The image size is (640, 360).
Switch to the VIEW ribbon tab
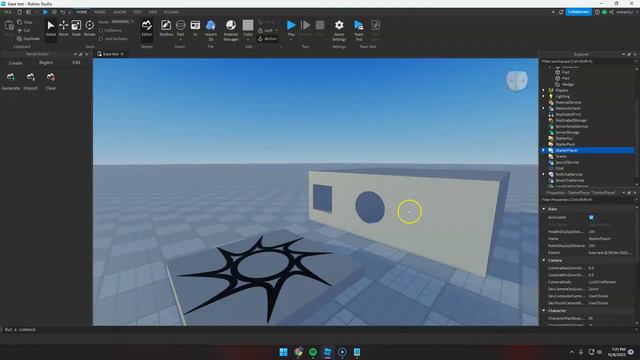point(153,12)
